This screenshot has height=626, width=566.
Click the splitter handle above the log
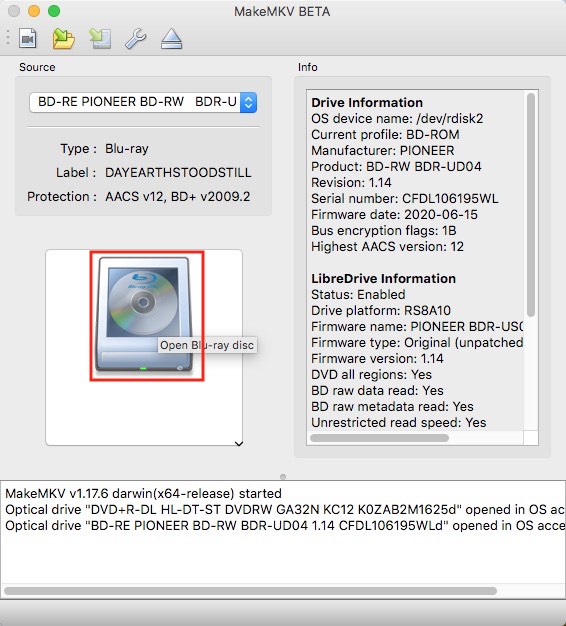point(283,477)
